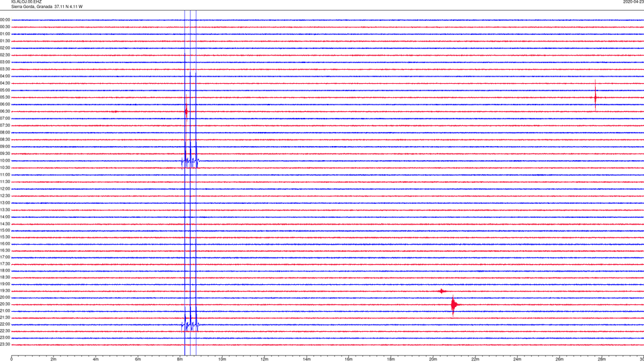
Task: Select the 18:00 time row label
Action: click(x=5, y=271)
